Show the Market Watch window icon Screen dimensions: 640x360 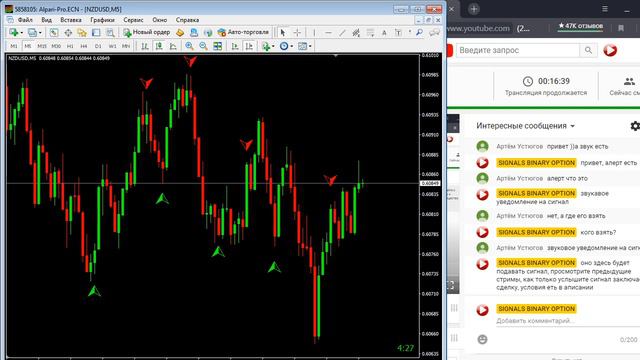tap(54, 33)
